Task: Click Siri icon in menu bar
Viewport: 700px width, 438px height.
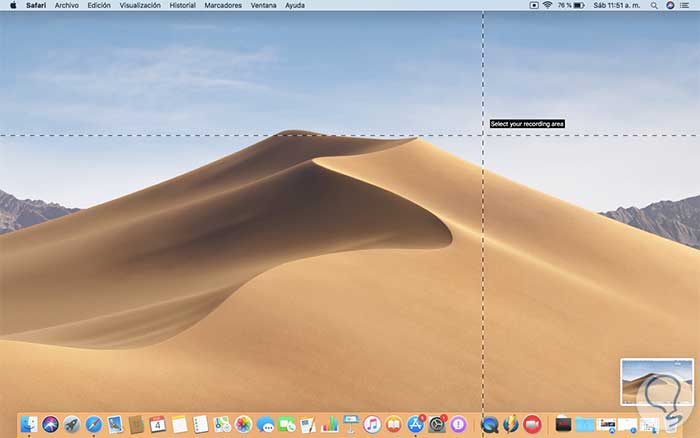Action: click(x=670, y=5)
